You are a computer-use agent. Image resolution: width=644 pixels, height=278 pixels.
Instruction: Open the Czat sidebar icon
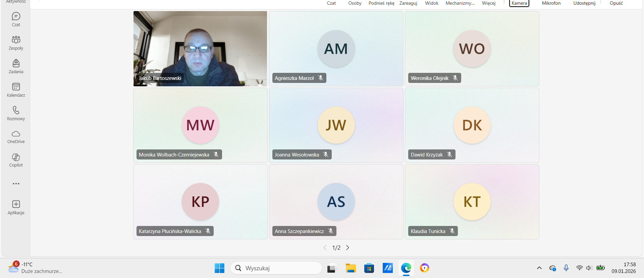(x=16, y=19)
